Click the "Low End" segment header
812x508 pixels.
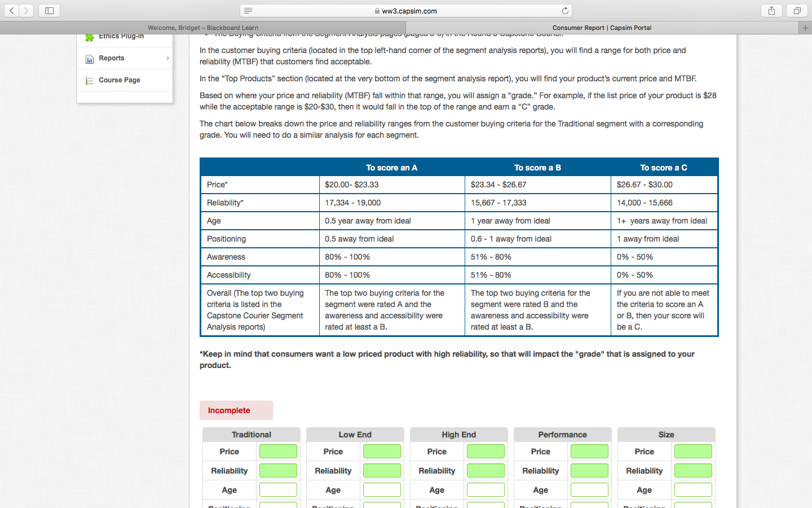[x=355, y=435]
